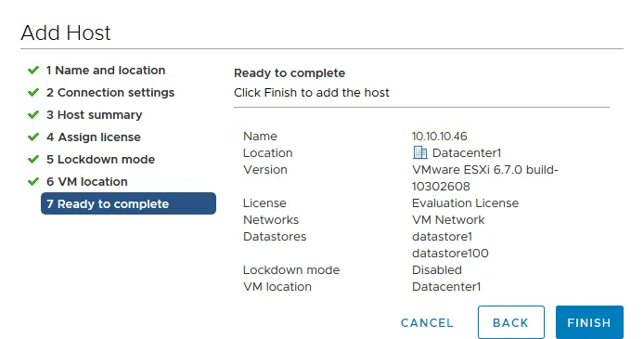Jump to step 4 Assign license
The width and height of the screenshot is (644, 339).
coord(93,137)
